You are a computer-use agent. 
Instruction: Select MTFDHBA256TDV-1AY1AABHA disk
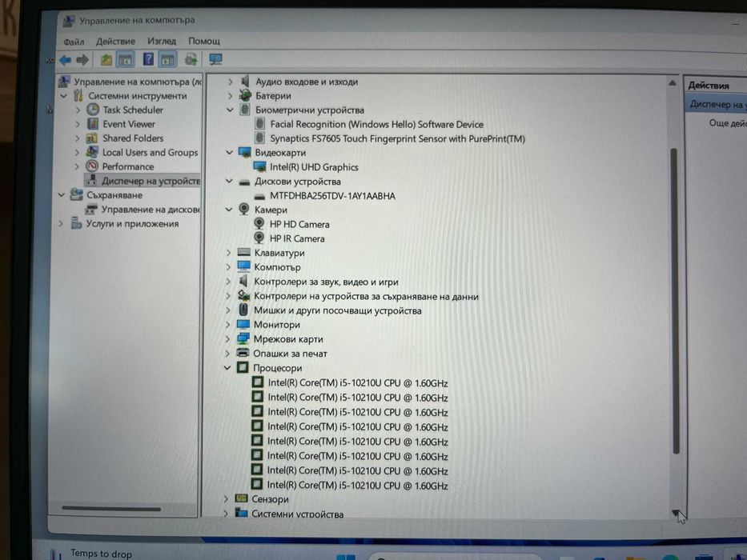tap(332, 196)
